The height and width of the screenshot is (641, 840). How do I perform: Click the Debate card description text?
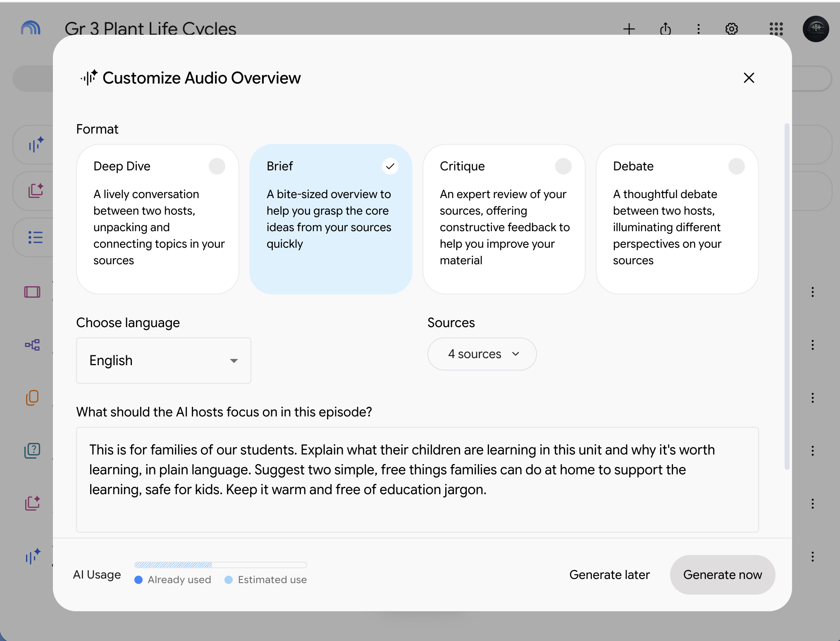(x=667, y=227)
